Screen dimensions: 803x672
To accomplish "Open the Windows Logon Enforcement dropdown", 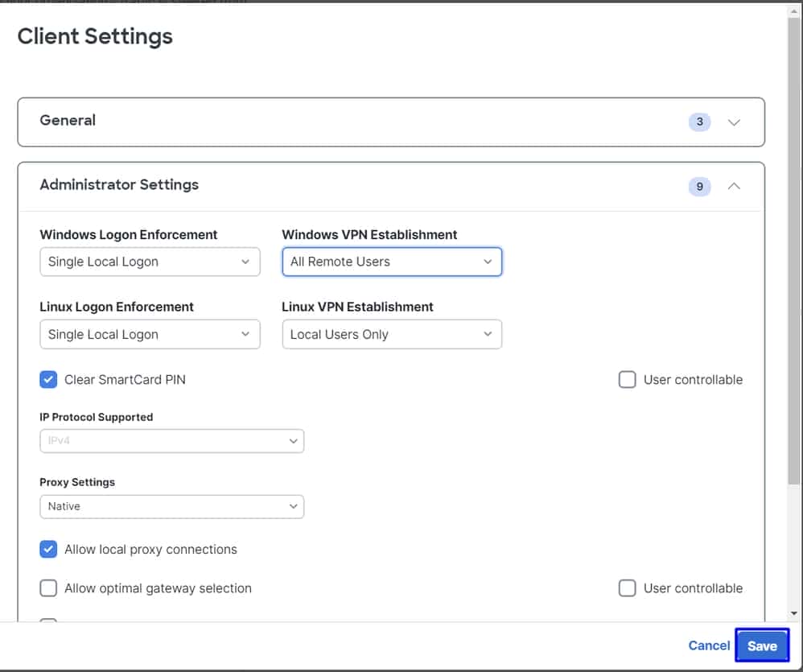I will pyautogui.click(x=150, y=262).
